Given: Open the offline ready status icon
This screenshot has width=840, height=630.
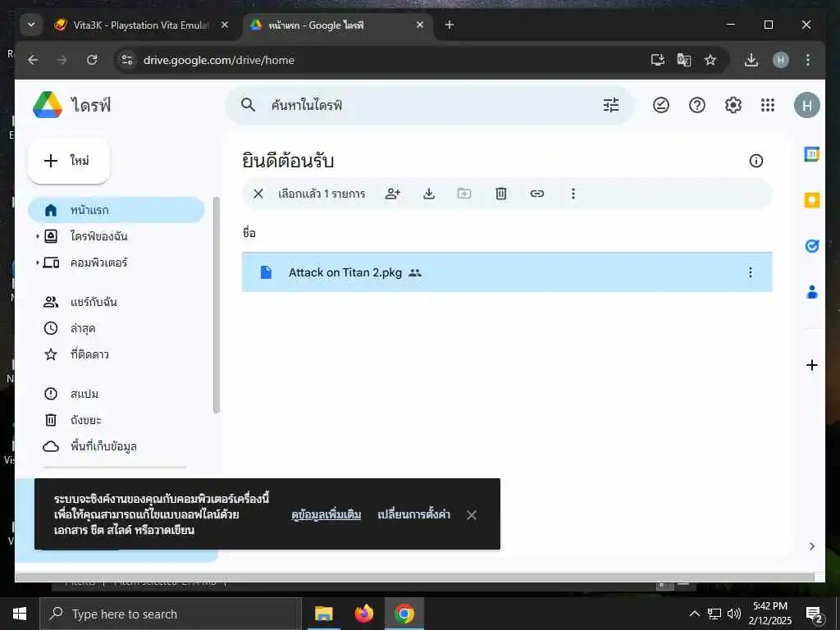Looking at the screenshot, I should (x=661, y=105).
